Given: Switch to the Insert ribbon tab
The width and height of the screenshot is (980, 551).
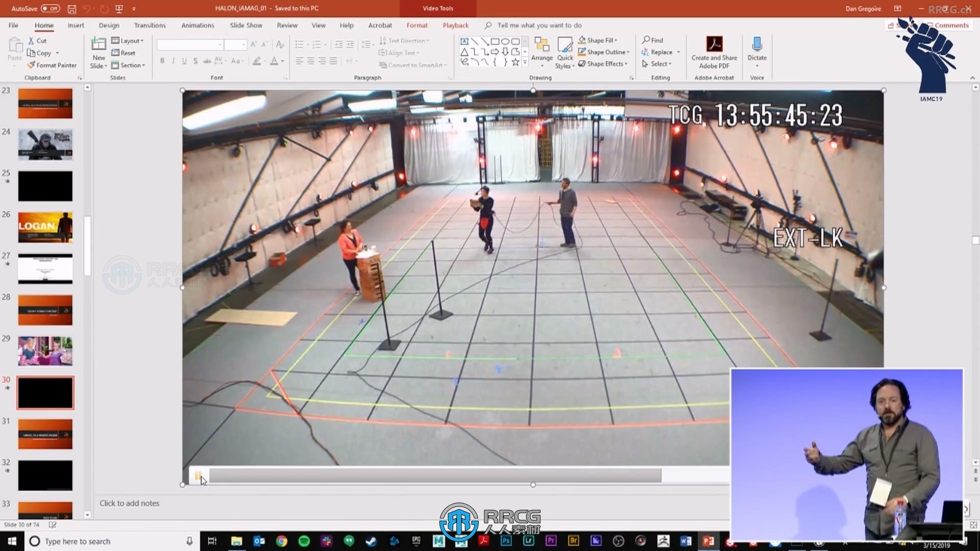Looking at the screenshot, I should [x=76, y=25].
